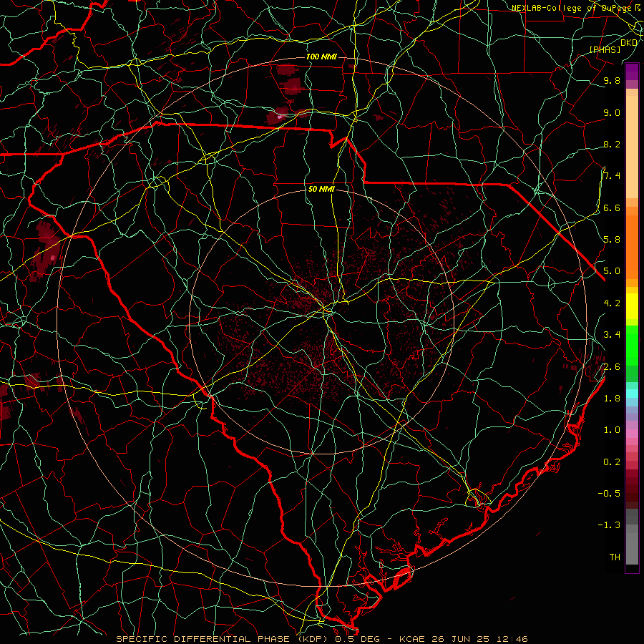Click the 50 NMI range ring label
The height and width of the screenshot is (644, 644).
tap(321, 190)
